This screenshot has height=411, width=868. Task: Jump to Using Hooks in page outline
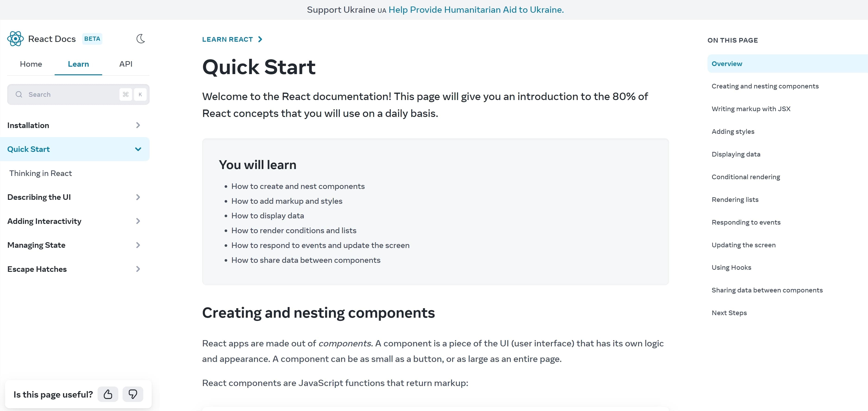pos(731,267)
